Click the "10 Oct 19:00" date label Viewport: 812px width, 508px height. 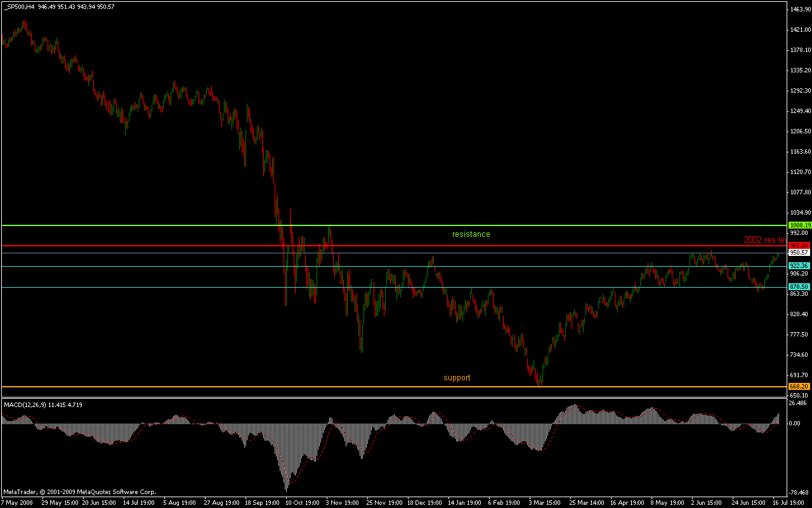pyautogui.click(x=303, y=502)
